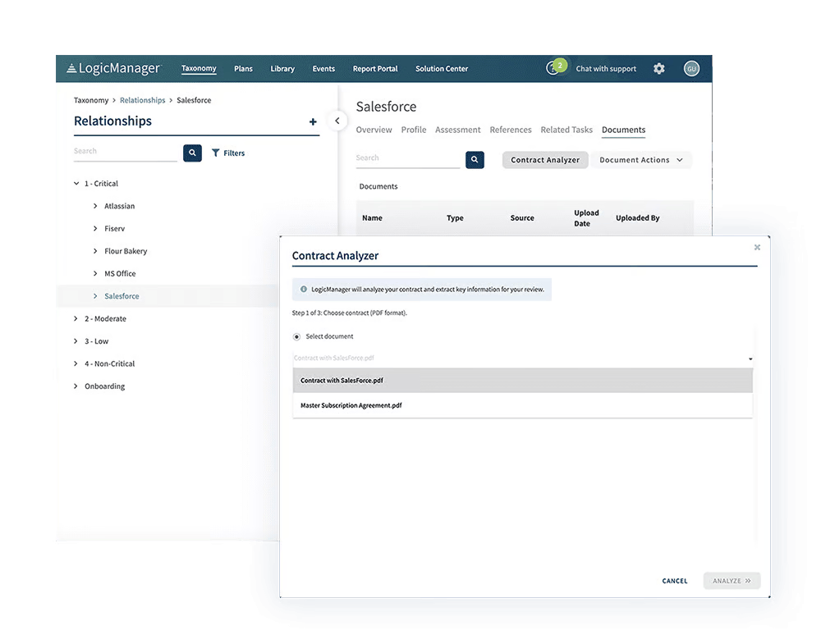
Task: Open the GU user avatar menu
Action: pyautogui.click(x=691, y=69)
